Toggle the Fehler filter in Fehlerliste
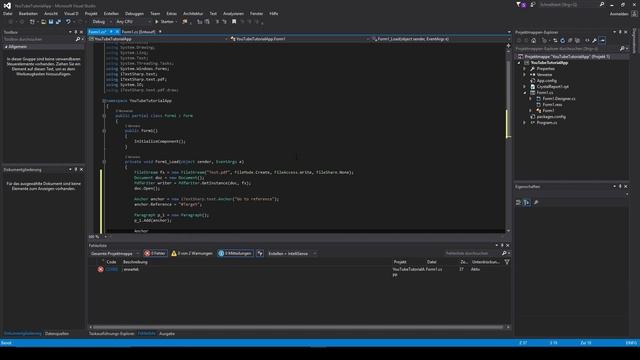This screenshot has height=360, width=640. [155, 253]
